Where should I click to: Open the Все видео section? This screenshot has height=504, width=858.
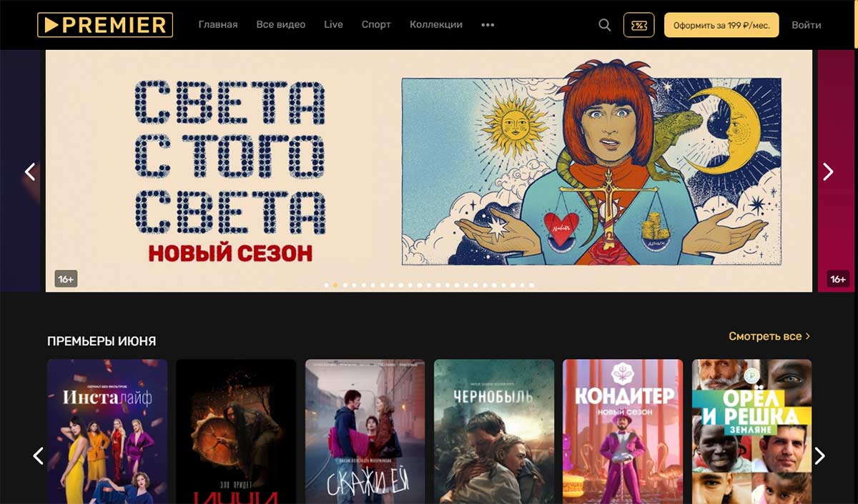point(281,25)
